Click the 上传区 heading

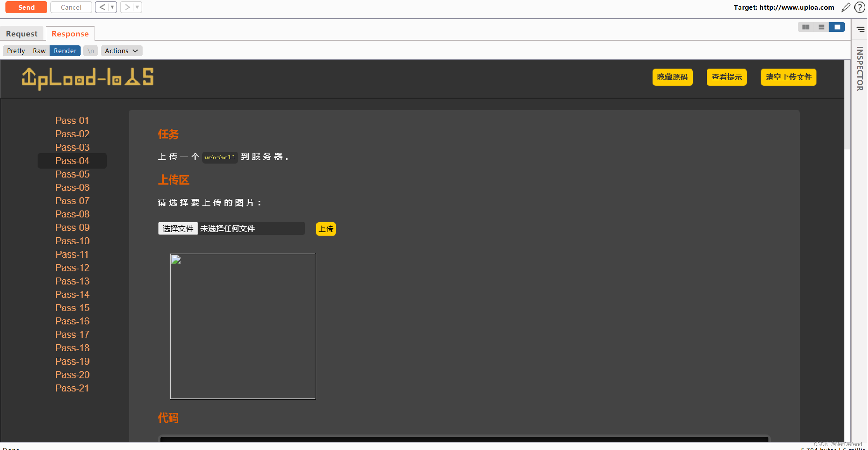pos(174,180)
